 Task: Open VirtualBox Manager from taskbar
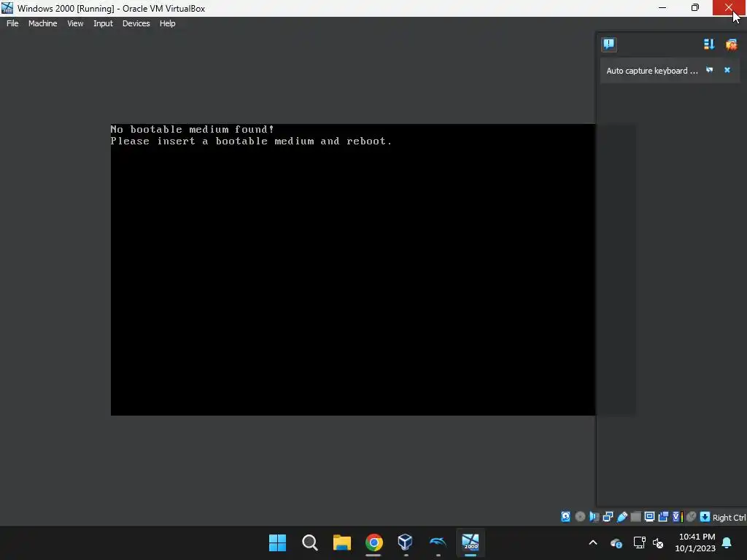(406, 542)
